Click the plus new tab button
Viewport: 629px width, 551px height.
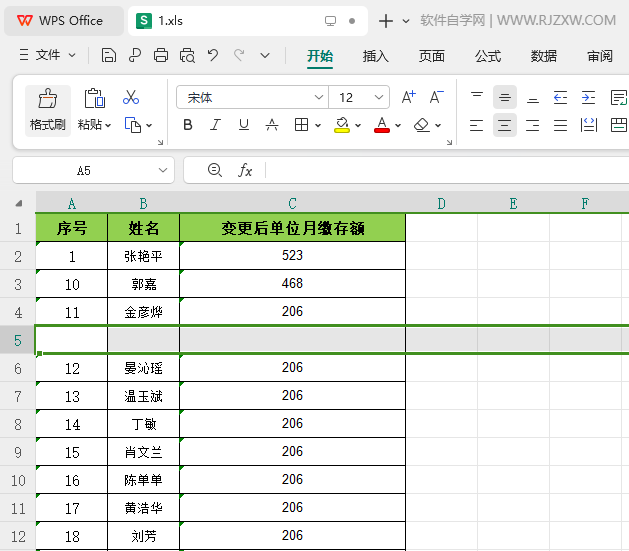[386, 21]
